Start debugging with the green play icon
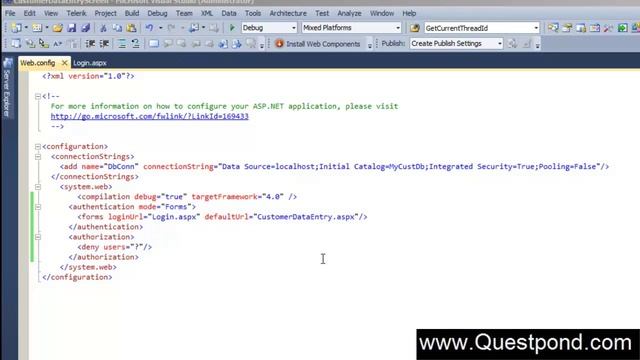This screenshot has height=360, width=640. click(232, 28)
